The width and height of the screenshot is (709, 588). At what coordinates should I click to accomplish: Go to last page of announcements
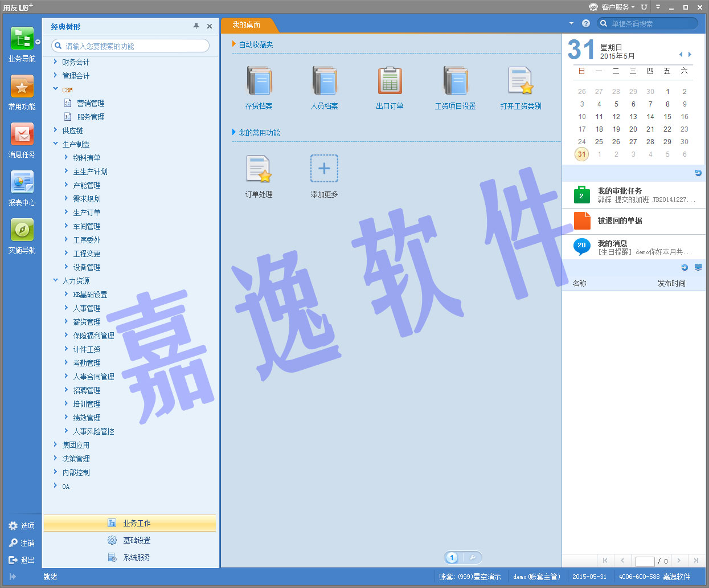click(696, 561)
